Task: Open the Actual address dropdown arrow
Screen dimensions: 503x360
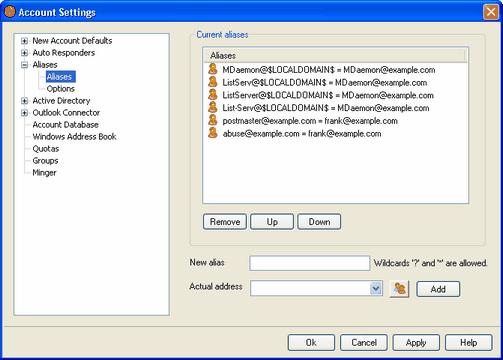Action: [x=376, y=288]
